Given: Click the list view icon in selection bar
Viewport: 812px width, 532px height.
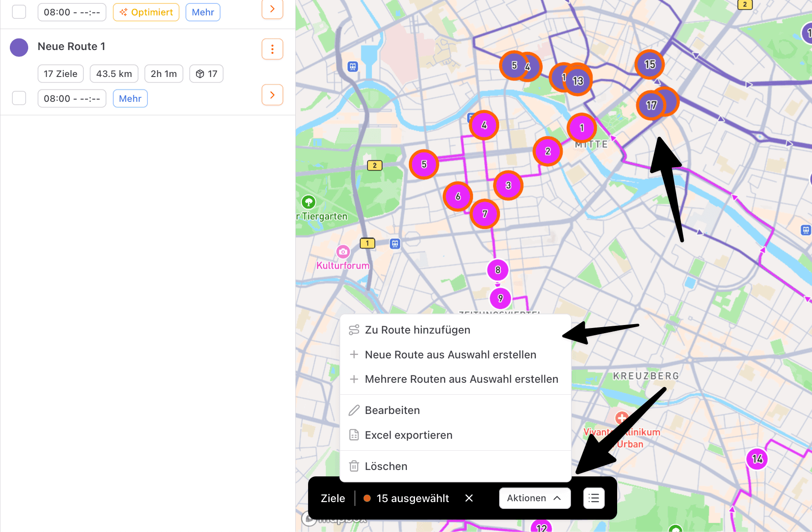Looking at the screenshot, I should coord(594,498).
